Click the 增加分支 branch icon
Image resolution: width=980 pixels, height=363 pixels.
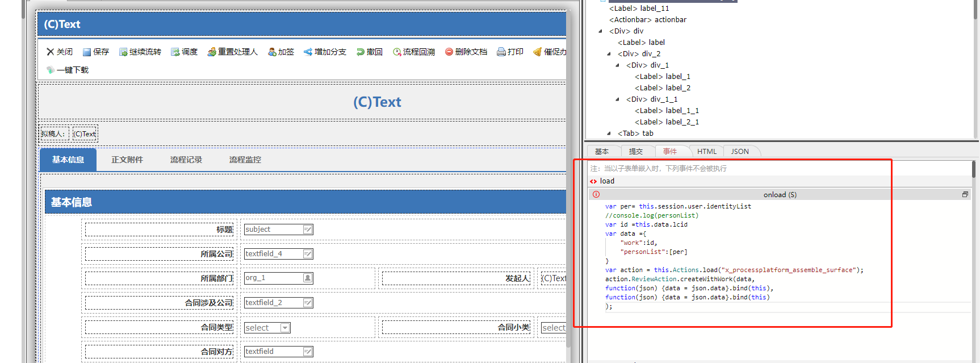[x=308, y=52]
